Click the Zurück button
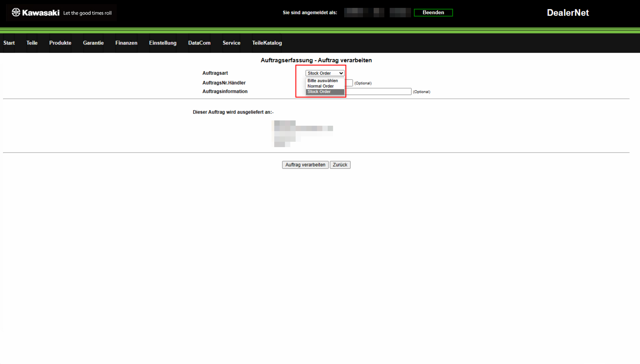This screenshot has width=640, height=364. 340,165
